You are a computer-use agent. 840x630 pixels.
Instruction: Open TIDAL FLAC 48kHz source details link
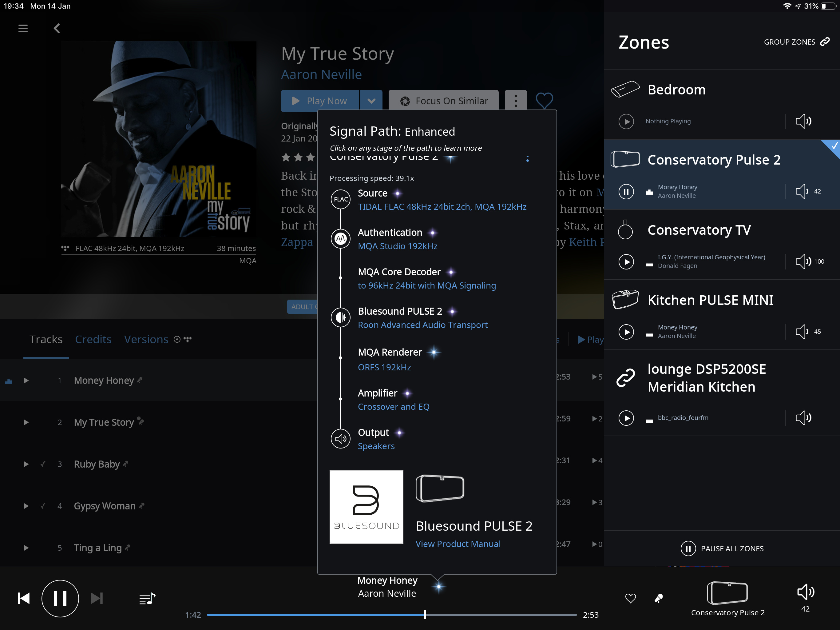point(442,207)
